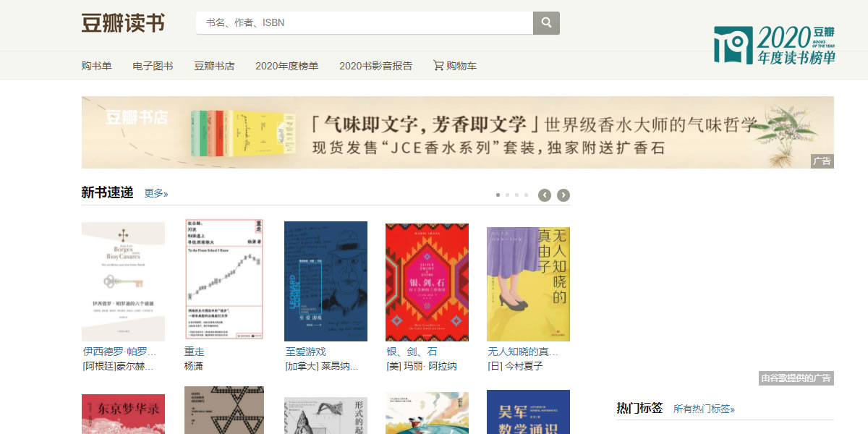Select the second carousel pagination dot
Viewport: 868px width, 434px height.
click(507, 195)
